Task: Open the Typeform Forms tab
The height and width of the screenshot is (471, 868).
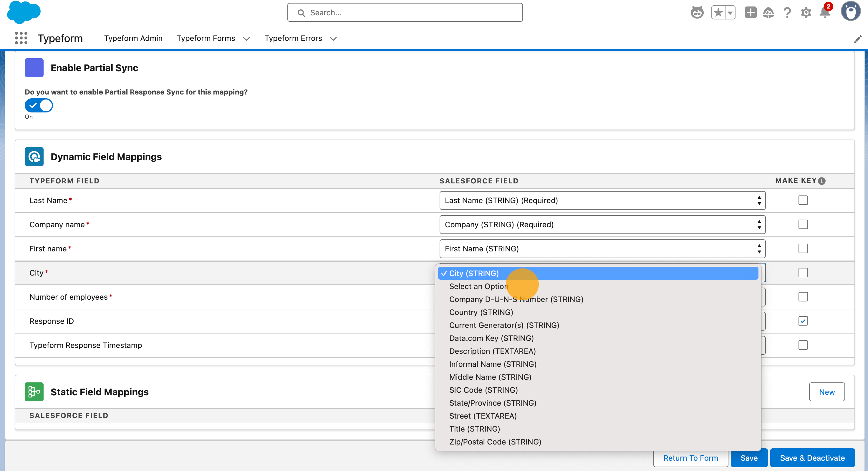Action: point(206,38)
